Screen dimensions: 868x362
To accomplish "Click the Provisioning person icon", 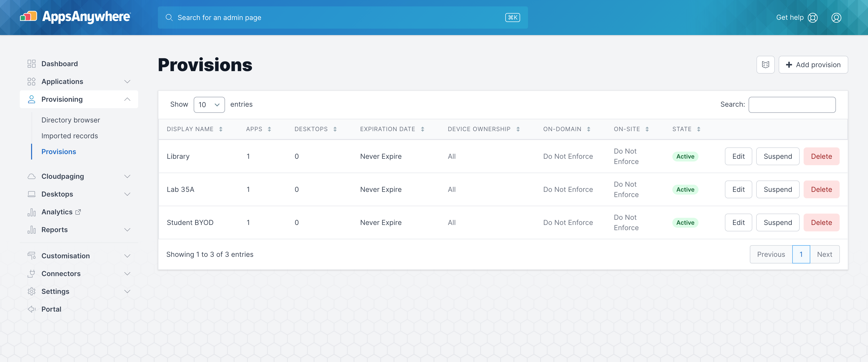I will click(x=32, y=99).
